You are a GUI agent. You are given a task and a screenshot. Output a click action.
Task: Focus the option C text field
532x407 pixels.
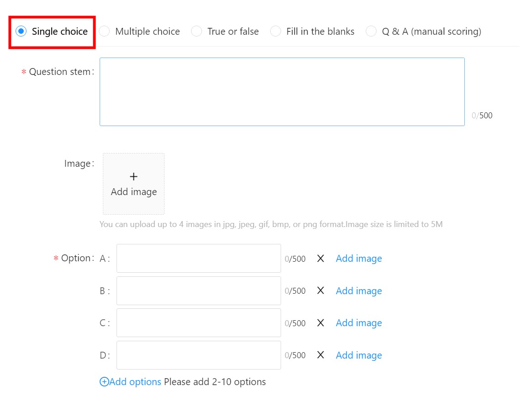(x=198, y=323)
